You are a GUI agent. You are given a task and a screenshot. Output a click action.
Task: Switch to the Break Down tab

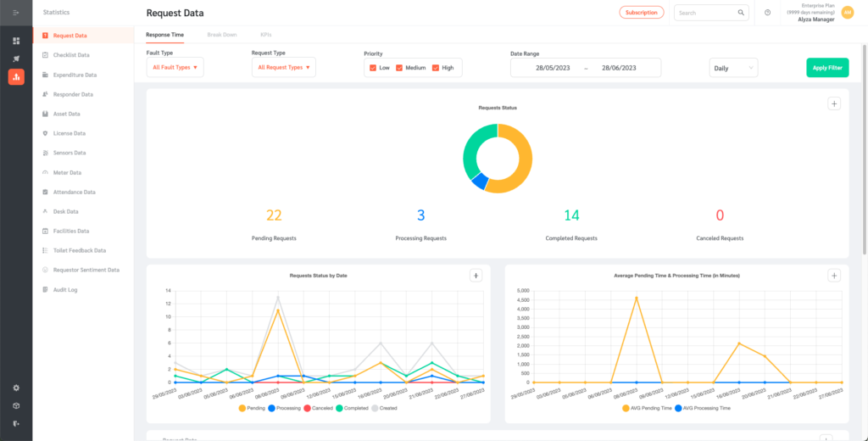tap(222, 35)
